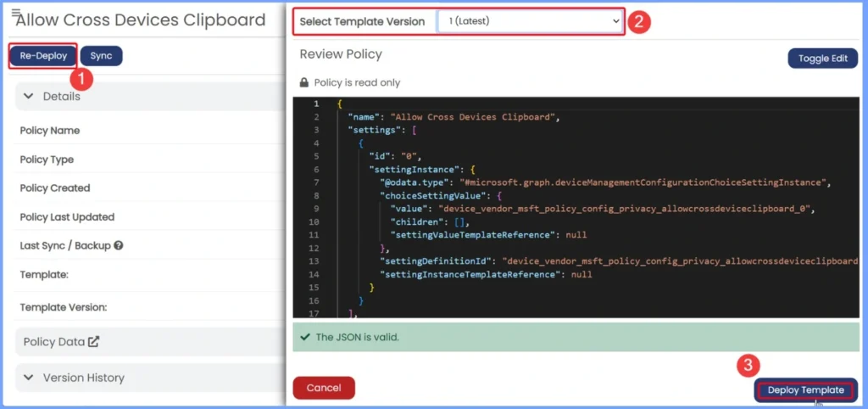The image size is (868, 409).
Task: Click the Policy Data section label
Action: [54, 342]
